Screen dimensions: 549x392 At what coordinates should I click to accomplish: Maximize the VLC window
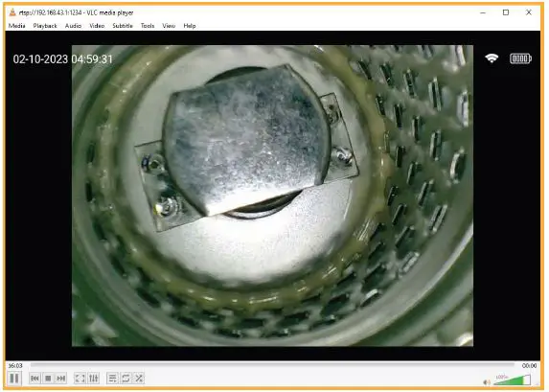pos(506,12)
